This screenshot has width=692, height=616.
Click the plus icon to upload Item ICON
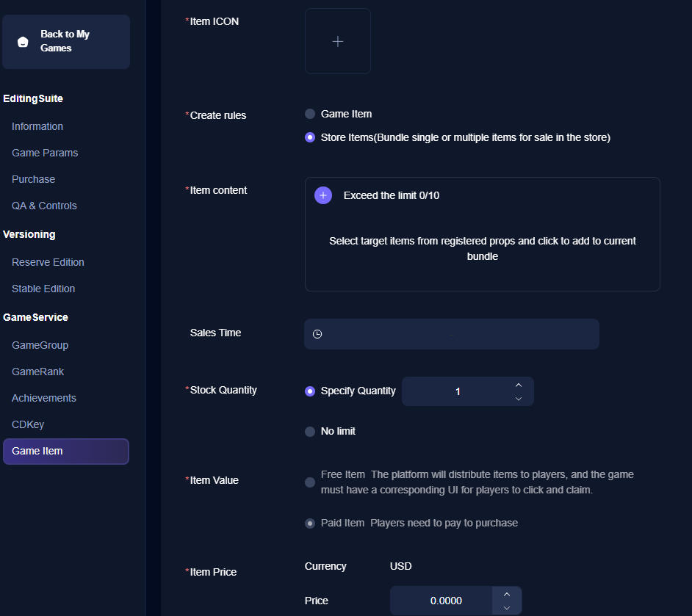coord(338,42)
